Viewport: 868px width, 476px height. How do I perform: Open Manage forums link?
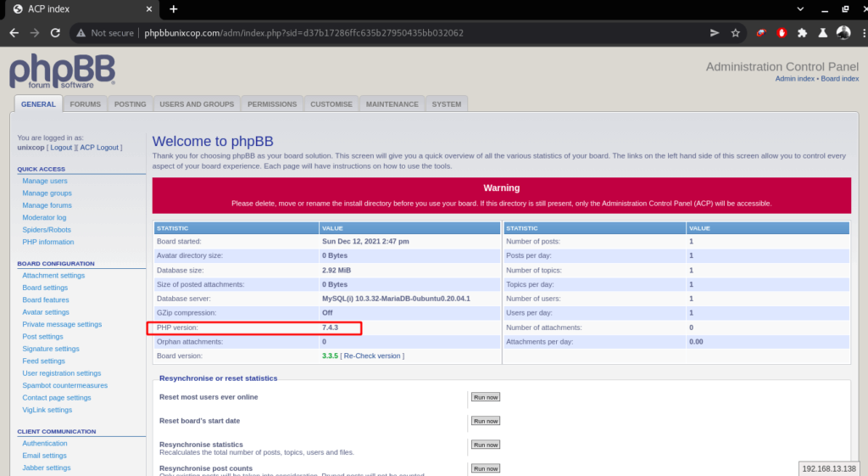[x=47, y=205]
